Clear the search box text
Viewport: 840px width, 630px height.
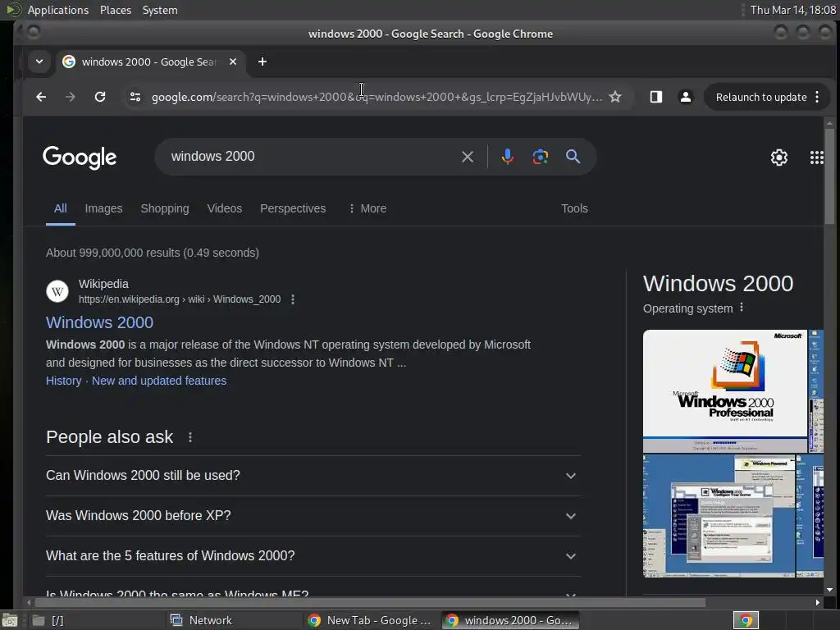467,157
